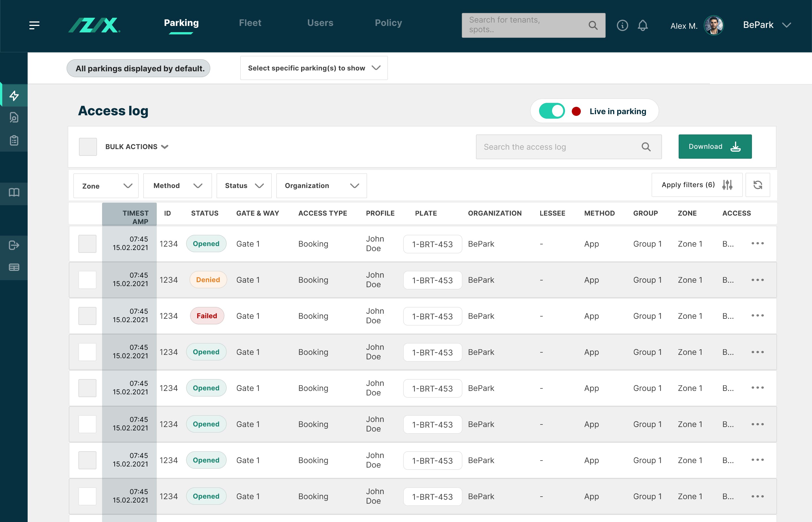
Task: Open notifications bell icon
Action: [x=643, y=25]
